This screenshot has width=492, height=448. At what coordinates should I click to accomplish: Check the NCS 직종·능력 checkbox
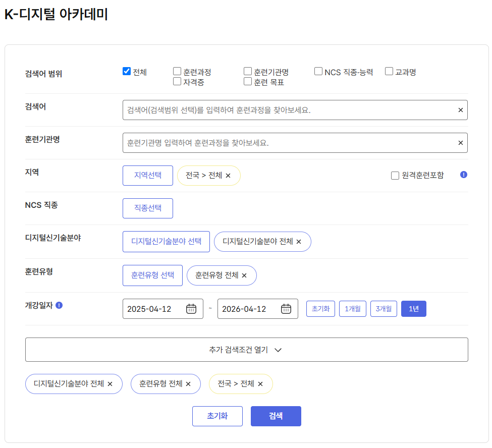[x=318, y=71]
